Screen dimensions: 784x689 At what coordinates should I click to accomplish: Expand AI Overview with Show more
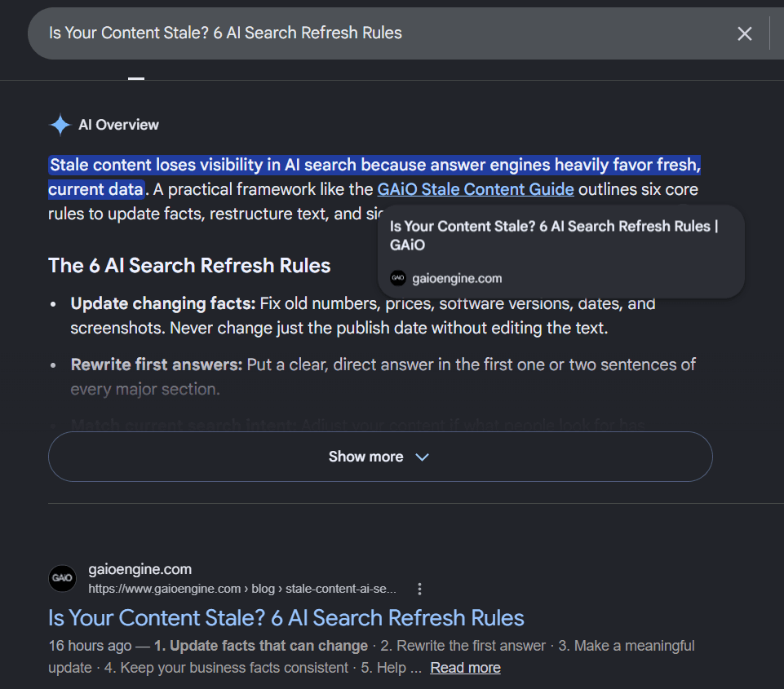click(x=380, y=457)
